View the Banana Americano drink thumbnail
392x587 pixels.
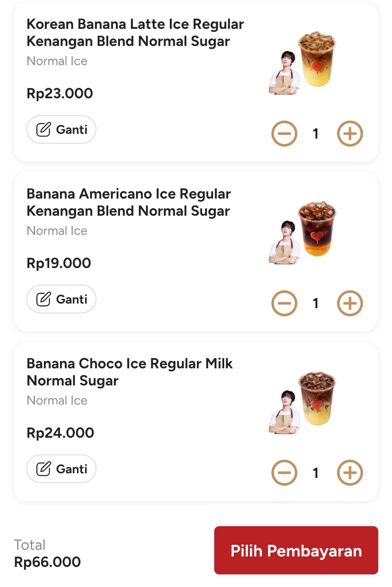(x=303, y=233)
